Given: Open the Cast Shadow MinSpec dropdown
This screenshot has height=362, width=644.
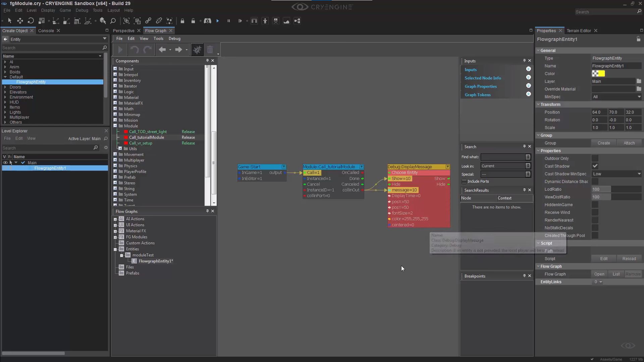Looking at the screenshot, I should point(616,174).
